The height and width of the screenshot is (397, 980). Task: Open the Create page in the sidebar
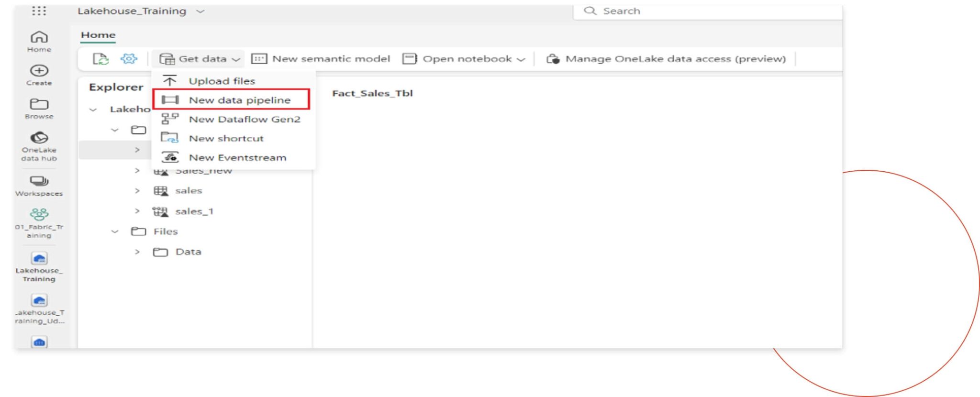coord(39,75)
